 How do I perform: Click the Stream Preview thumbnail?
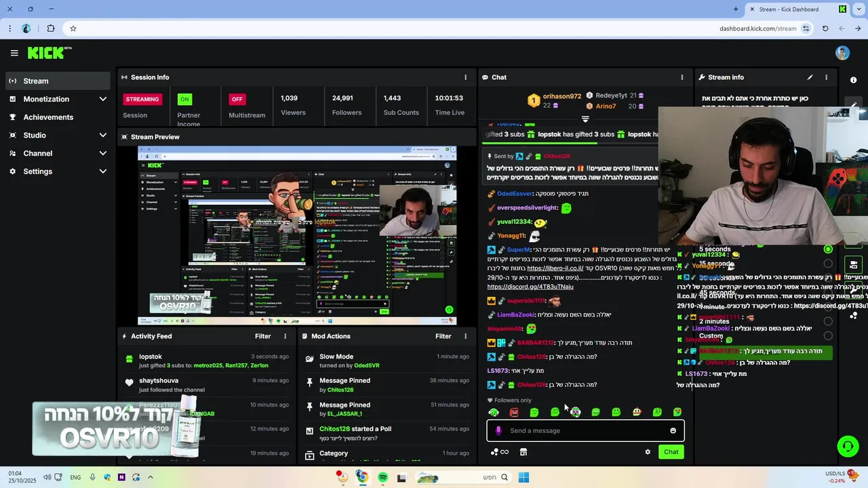[297, 235]
